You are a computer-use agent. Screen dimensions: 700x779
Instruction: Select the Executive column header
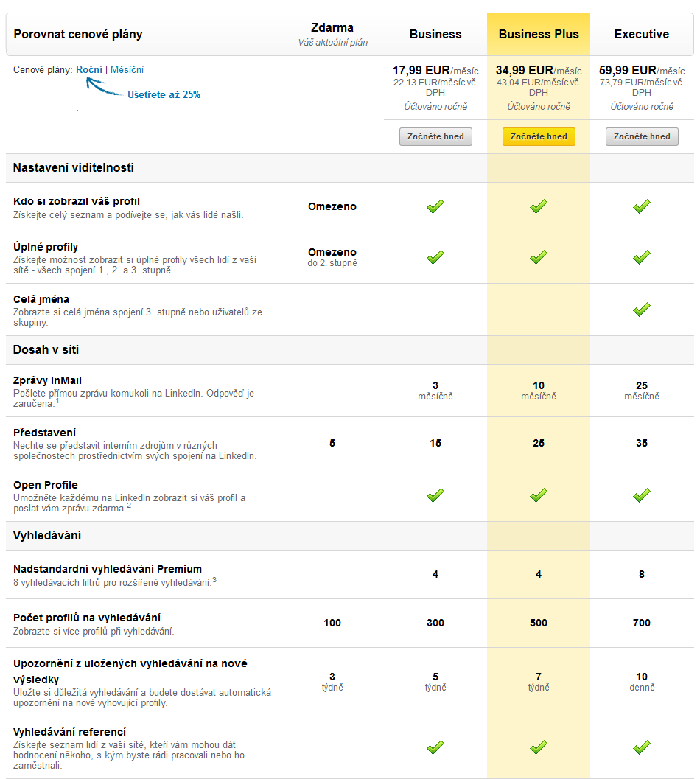642,35
